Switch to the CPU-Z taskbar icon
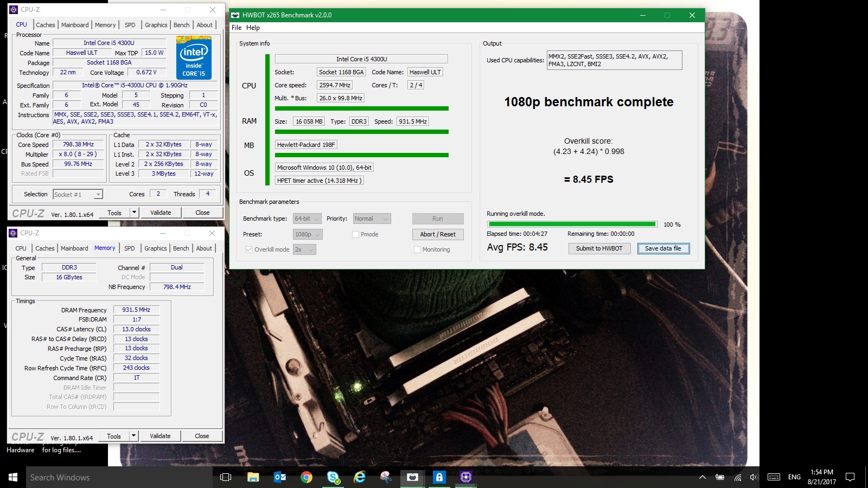868x488 pixels. [465, 477]
